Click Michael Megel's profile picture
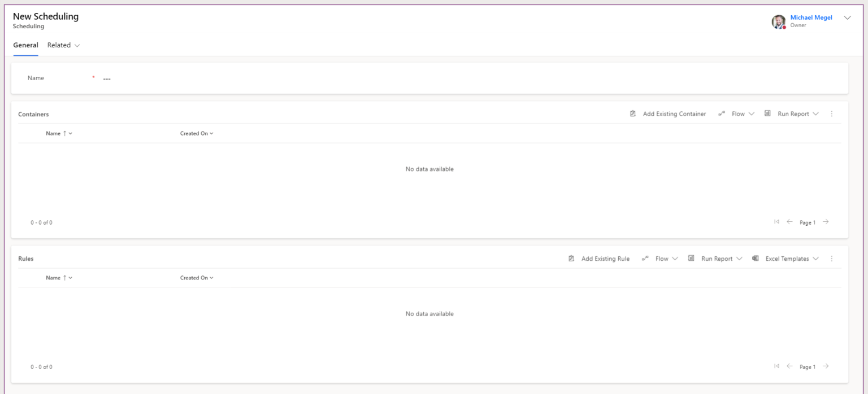 click(x=779, y=21)
